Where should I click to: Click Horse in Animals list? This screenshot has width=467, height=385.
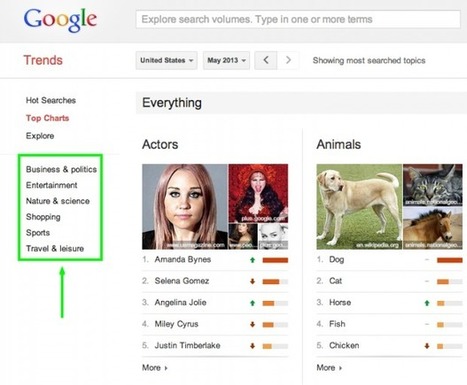point(340,303)
